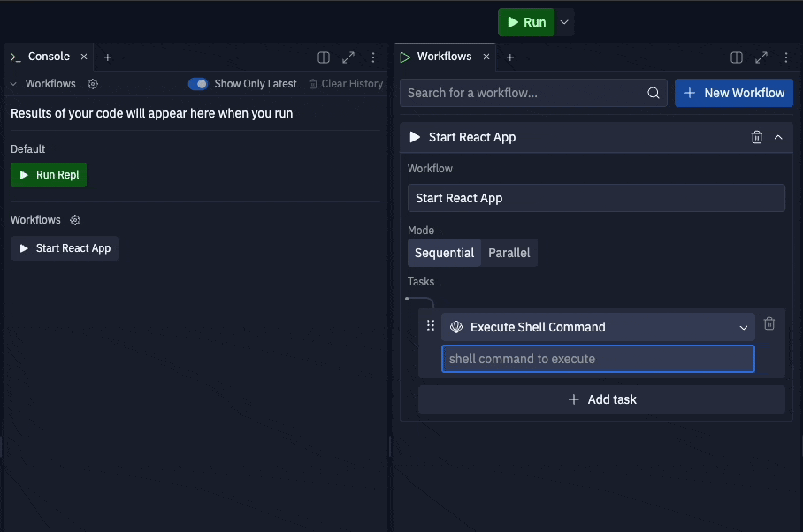Delete the Execute Shell Command task
The width and height of the screenshot is (803, 532).
(x=769, y=323)
